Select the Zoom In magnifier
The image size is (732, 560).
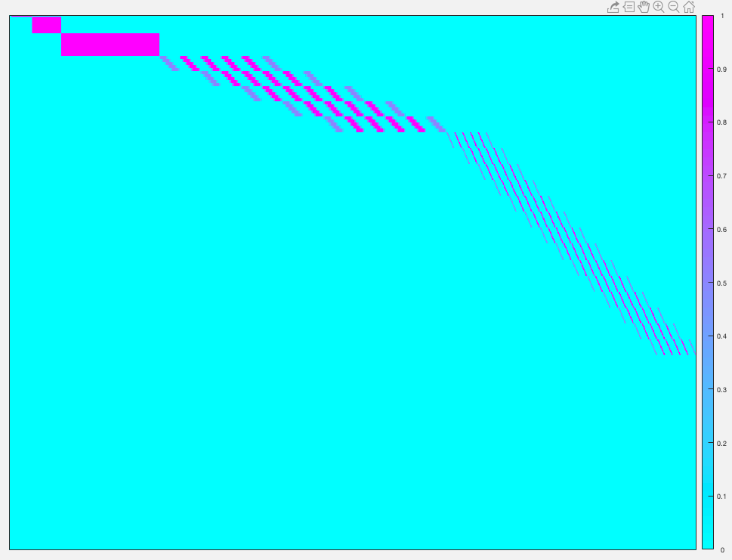659,7
